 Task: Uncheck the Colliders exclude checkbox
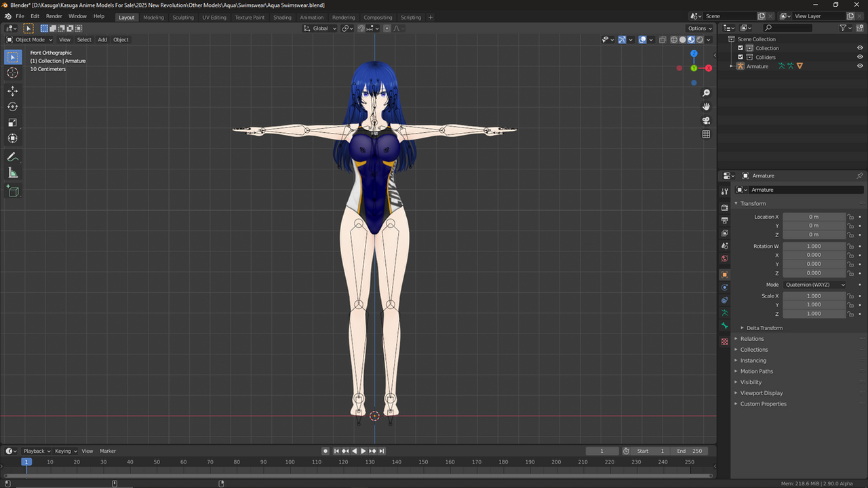point(741,57)
